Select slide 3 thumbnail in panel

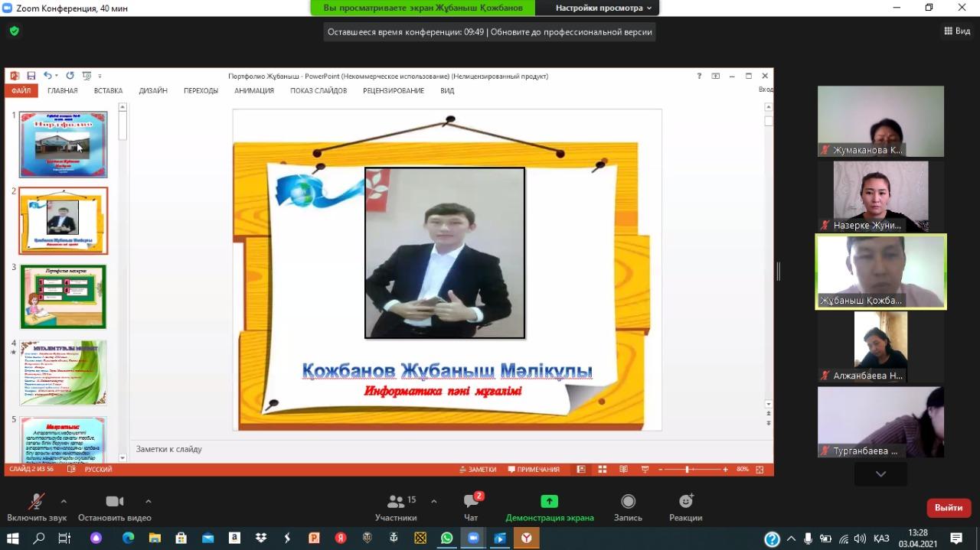[63, 297]
